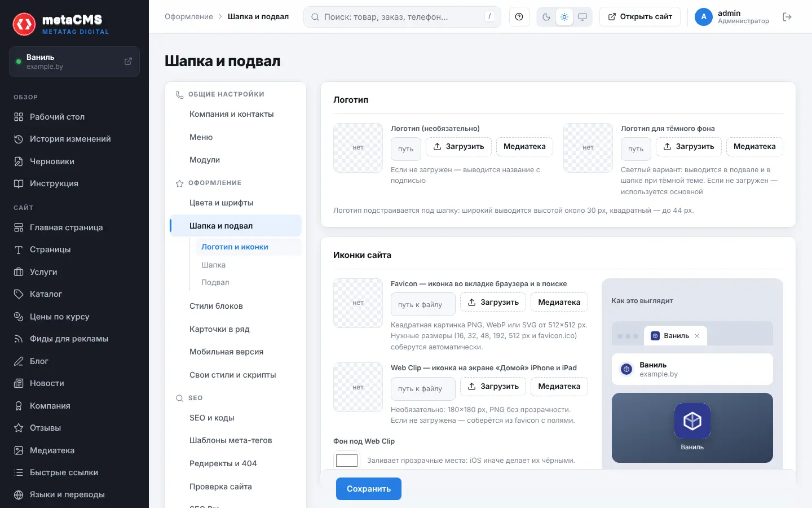
Task: Open История изменений in the sidebar
Action: click(x=74, y=139)
